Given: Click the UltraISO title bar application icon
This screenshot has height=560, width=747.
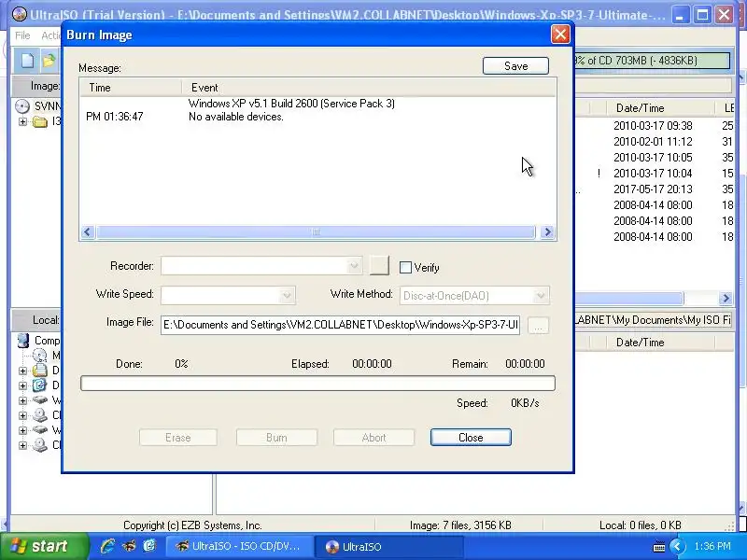Looking at the screenshot, I should coord(19,14).
